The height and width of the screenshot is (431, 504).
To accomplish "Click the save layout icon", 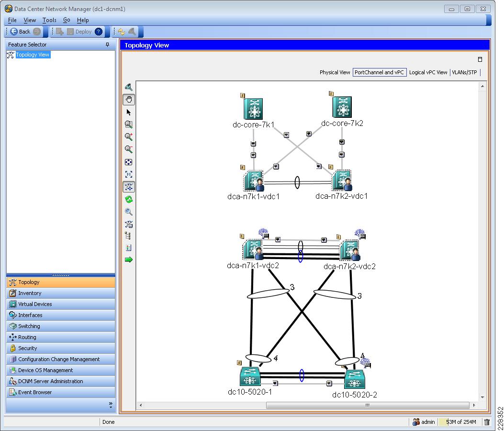I will coord(129,224).
